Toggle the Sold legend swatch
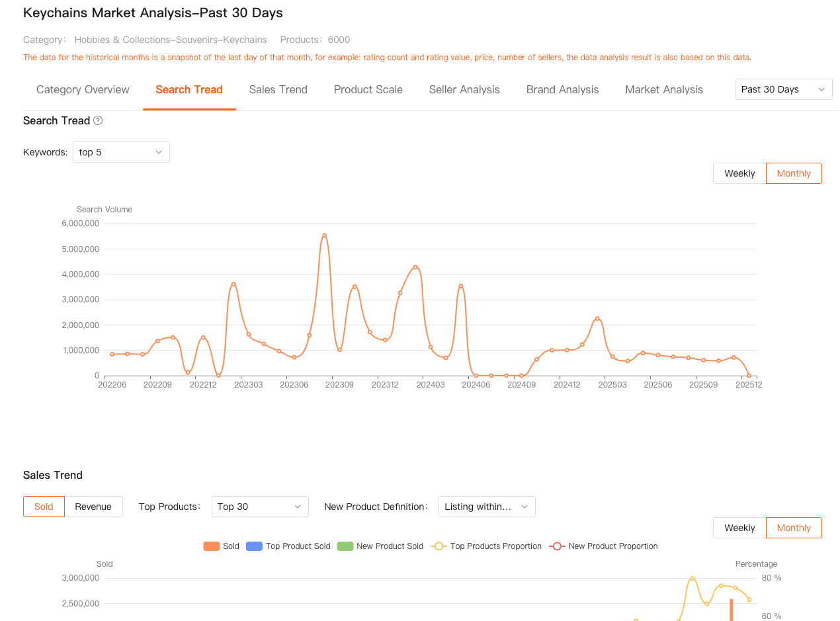This screenshot has height=621, width=840. click(x=212, y=546)
